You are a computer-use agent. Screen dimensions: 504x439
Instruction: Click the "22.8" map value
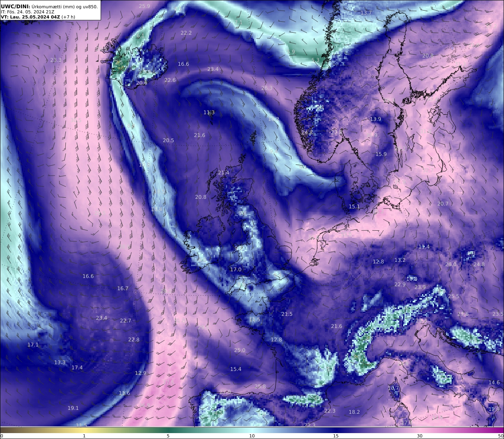point(134,339)
